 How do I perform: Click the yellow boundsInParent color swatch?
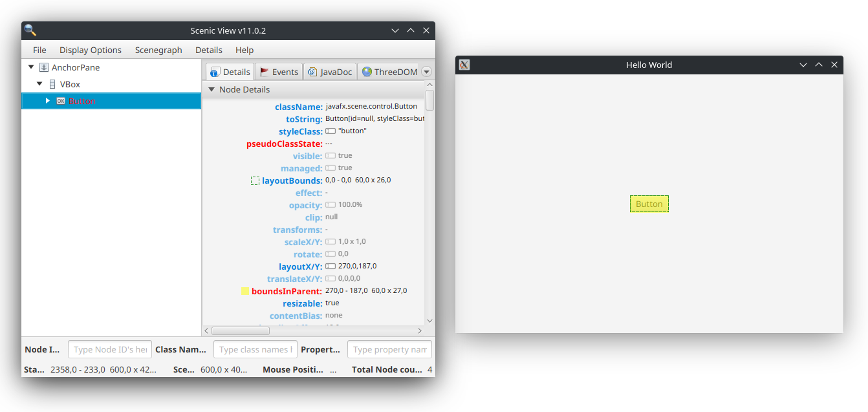click(245, 291)
